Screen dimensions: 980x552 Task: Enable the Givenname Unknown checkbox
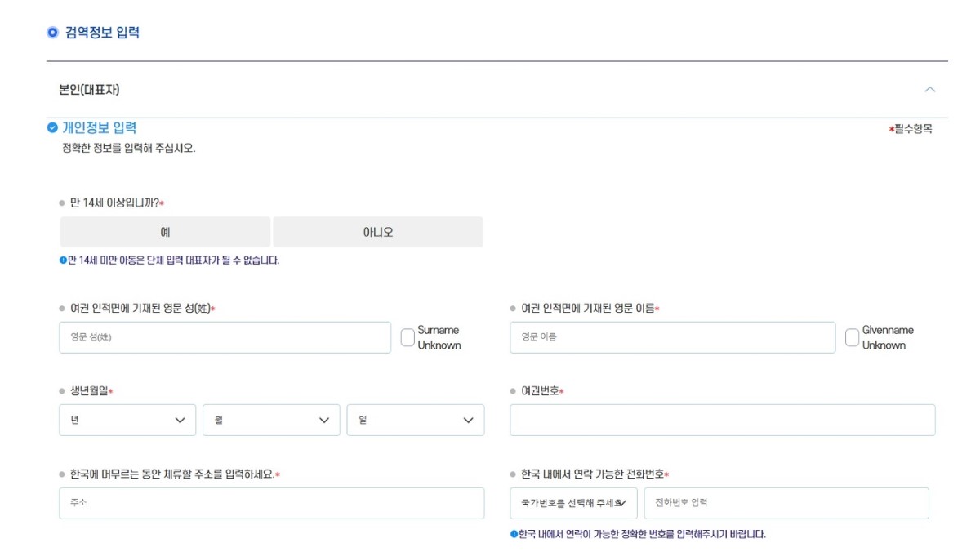(852, 338)
